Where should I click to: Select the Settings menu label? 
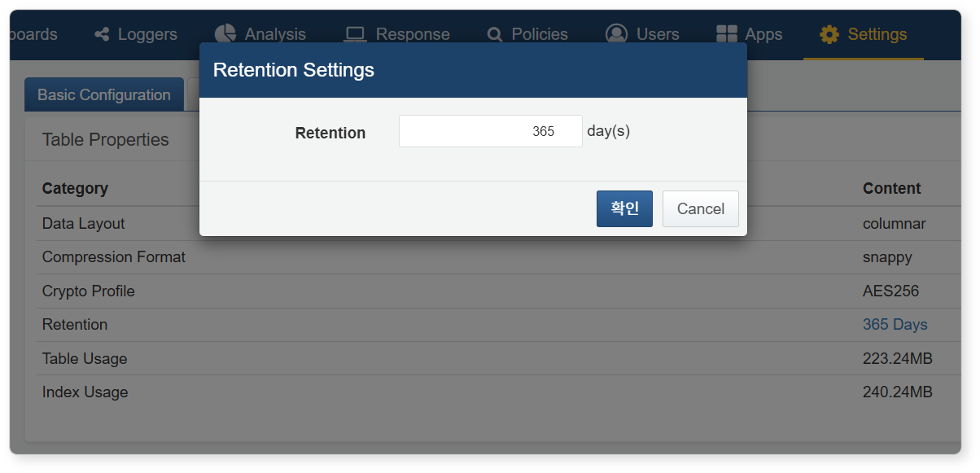(877, 34)
